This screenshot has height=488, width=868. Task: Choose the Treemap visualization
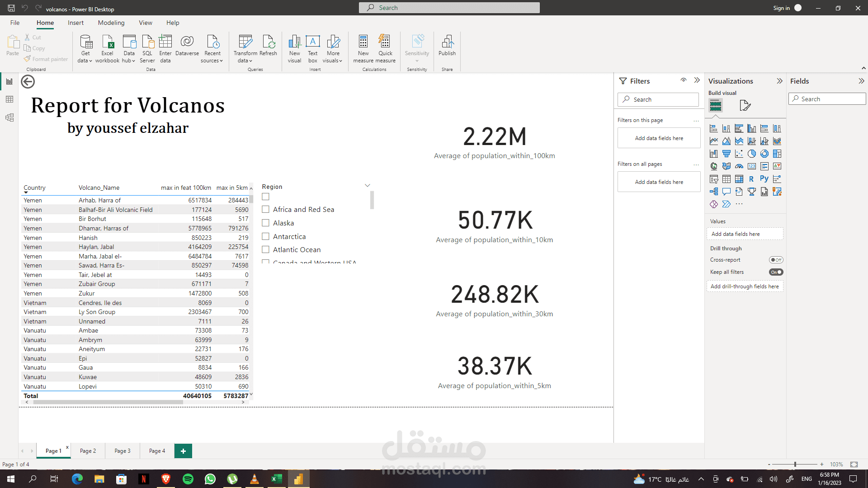[777, 154]
